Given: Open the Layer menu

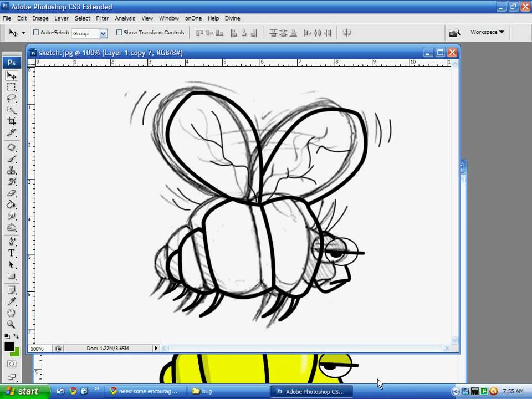Looking at the screenshot, I should 60,18.
